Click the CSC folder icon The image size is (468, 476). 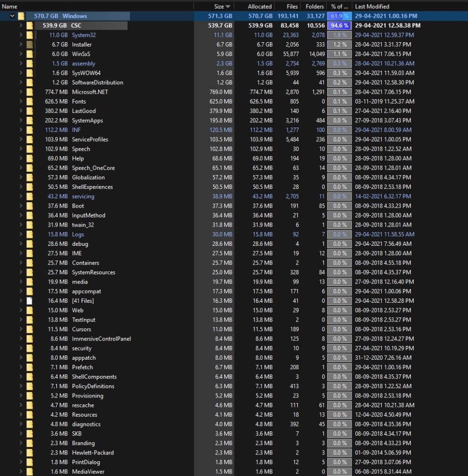(x=29, y=25)
